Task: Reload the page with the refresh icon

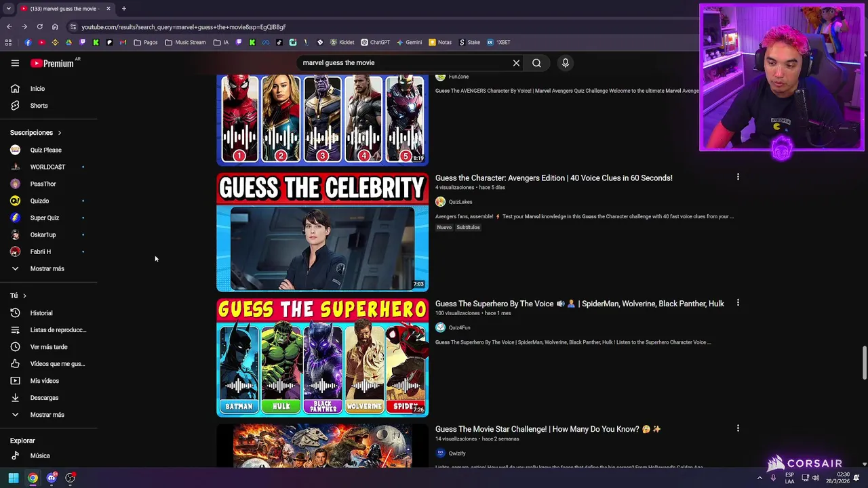Action: click(x=39, y=27)
